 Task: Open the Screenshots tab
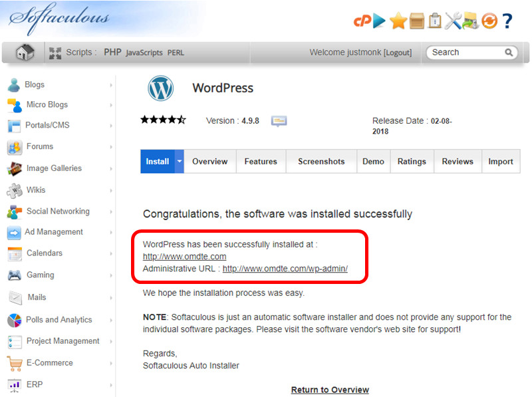tap(321, 162)
